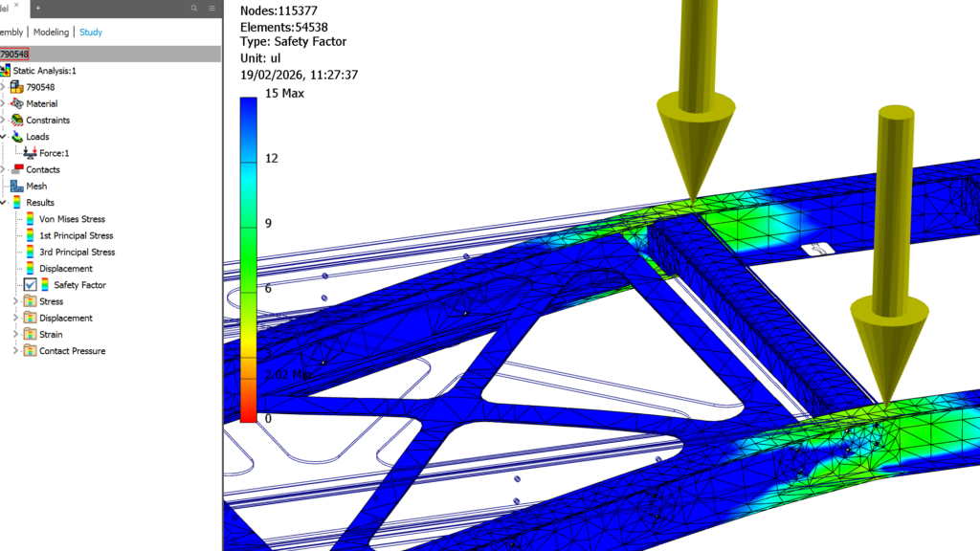Switch to the Study tab
Image resolution: width=980 pixels, height=551 pixels.
tap(91, 32)
